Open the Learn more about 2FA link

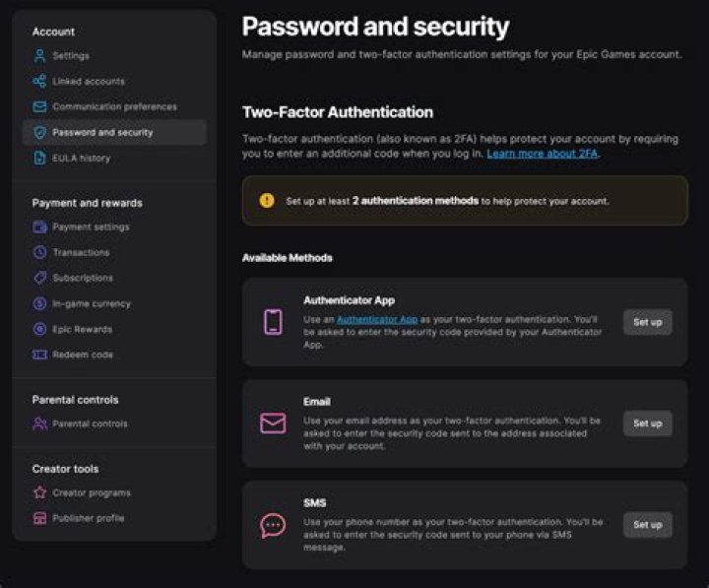[x=542, y=155]
